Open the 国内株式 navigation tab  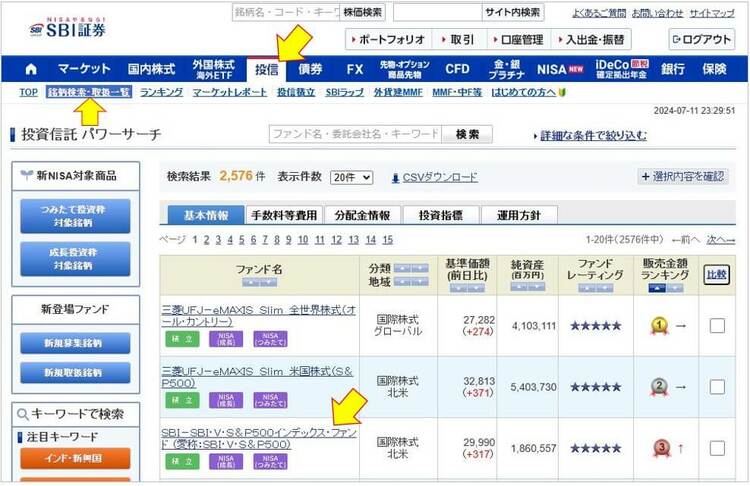click(x=151, y=69)
